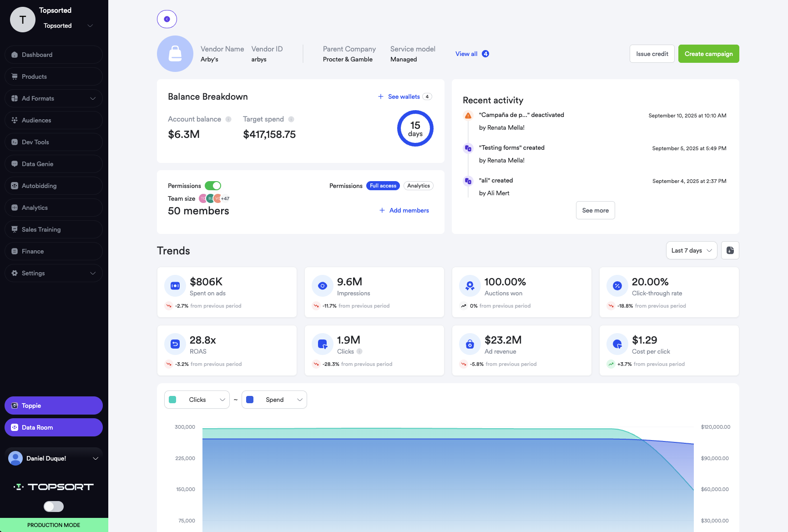
Task: Open See wallets in Balance Breakdown
Action: coord(403,96)
